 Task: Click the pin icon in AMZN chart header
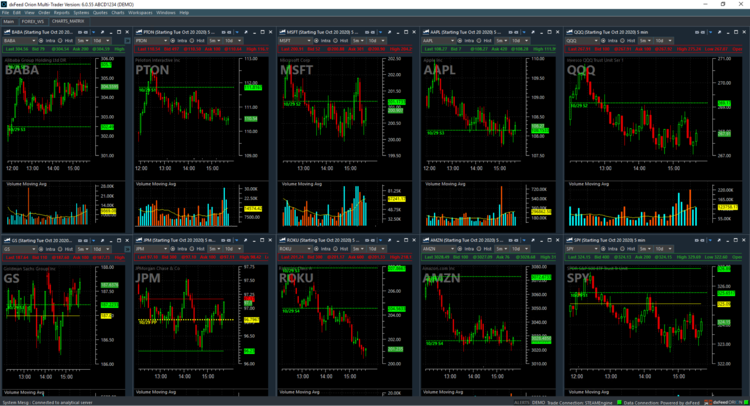532,240
